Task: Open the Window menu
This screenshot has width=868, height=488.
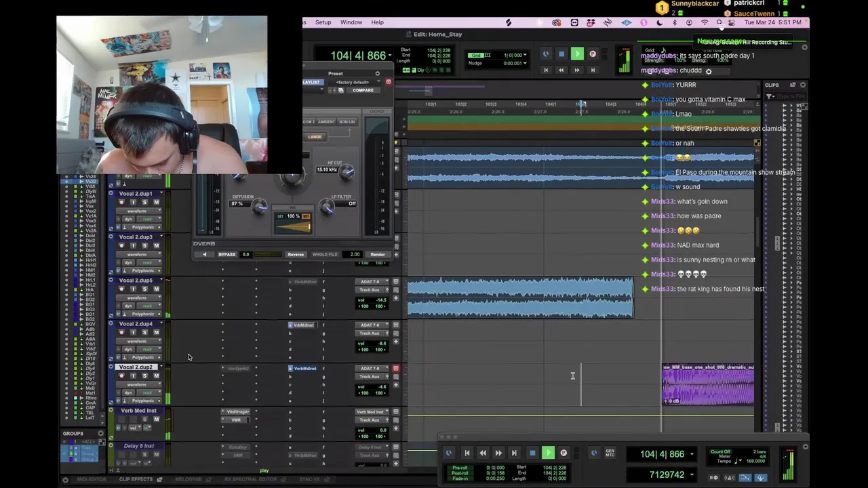Action: [x=351, y=22]
